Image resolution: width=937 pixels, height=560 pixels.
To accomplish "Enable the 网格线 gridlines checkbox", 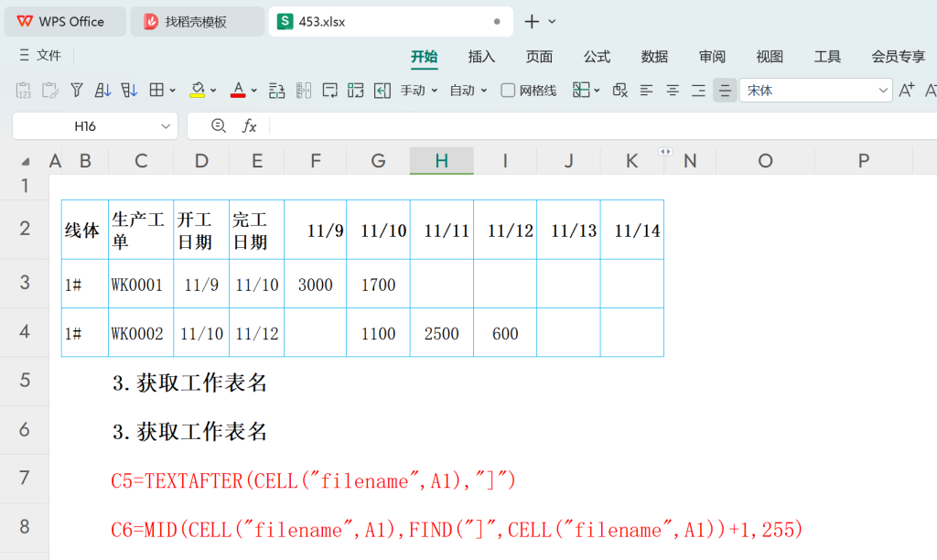I will point(508,91).
